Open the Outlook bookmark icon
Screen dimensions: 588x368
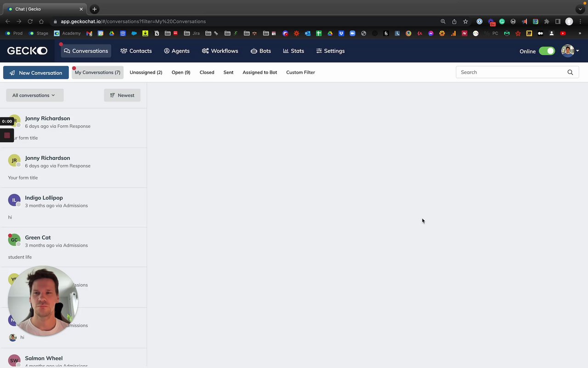307,33
